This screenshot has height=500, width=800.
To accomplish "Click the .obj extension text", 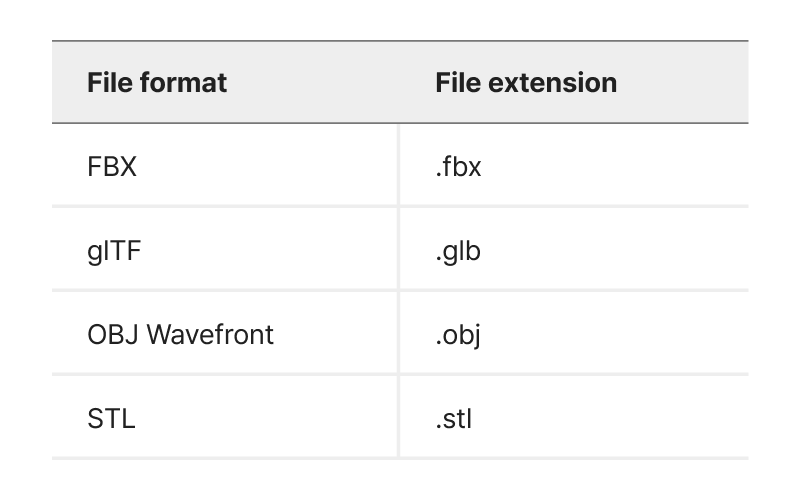I will click(x=458, y=334).
